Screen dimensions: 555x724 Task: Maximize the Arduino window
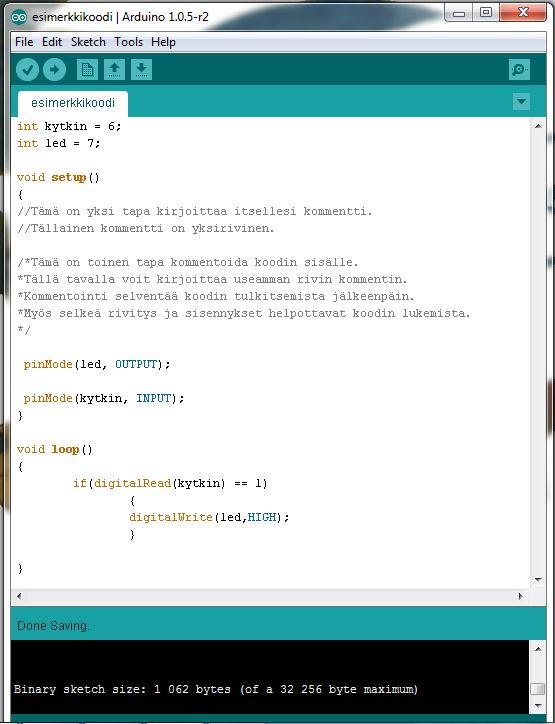[x=486, y=13]
